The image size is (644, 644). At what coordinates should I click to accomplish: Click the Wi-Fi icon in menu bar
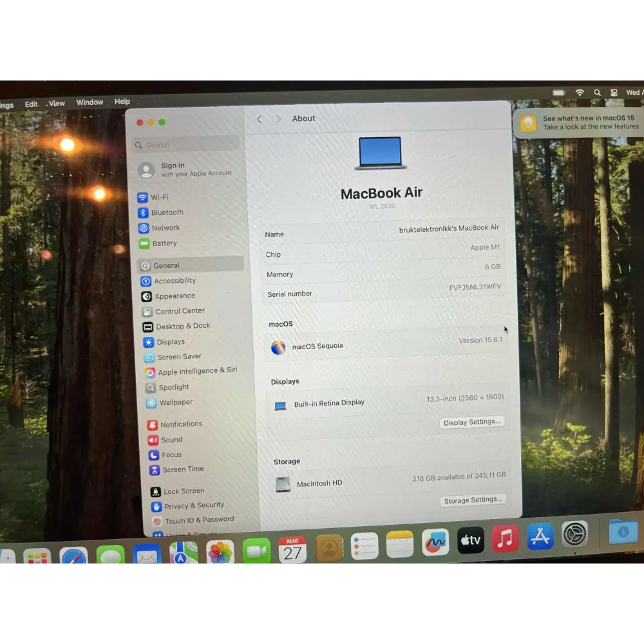pyautogui.click(x=580, y=92)
